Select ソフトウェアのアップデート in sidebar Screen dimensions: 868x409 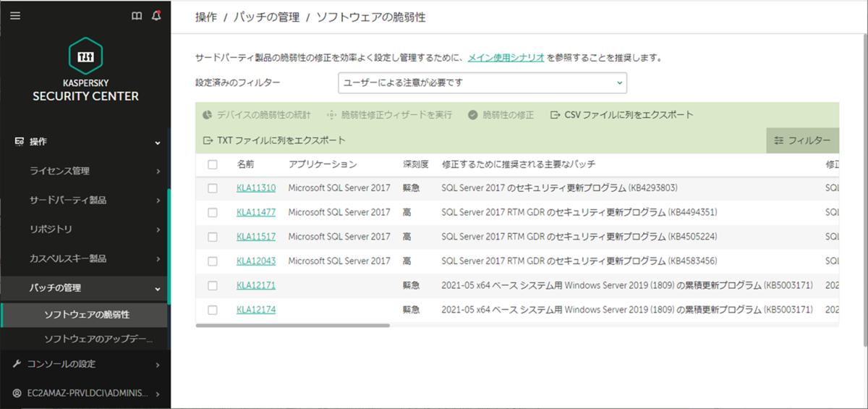[98, 338]
